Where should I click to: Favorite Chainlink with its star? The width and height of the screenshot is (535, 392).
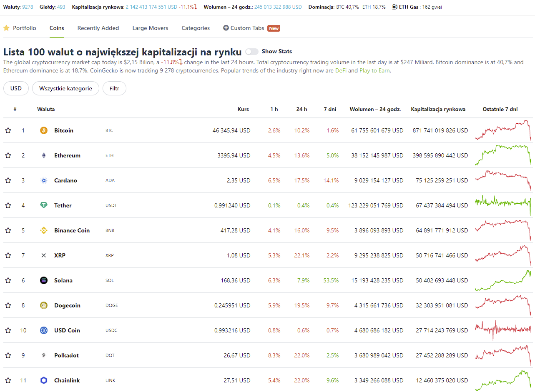[8, 380]
